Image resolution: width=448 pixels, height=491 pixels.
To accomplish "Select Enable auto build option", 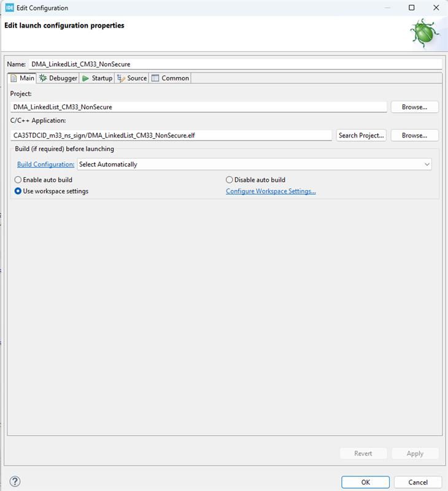I will coord(18,180).
